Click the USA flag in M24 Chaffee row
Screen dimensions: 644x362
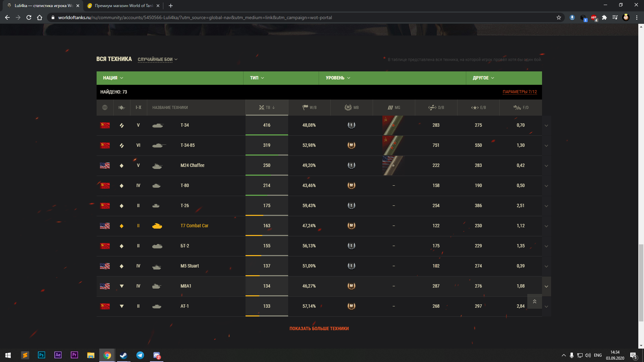point(105,166)
